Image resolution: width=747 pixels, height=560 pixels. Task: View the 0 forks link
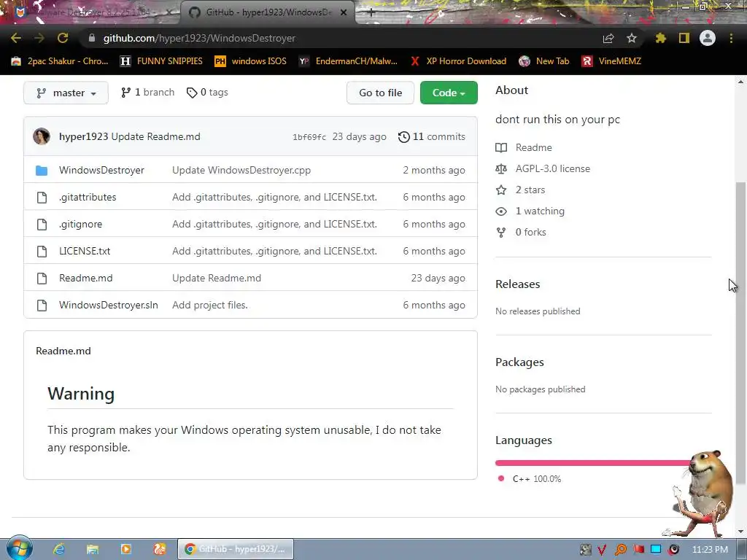point(531,232)
